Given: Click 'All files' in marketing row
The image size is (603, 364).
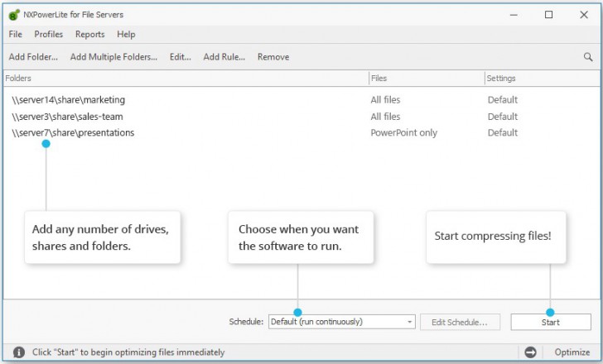Looking at the screenshot, I should (385, 100).
